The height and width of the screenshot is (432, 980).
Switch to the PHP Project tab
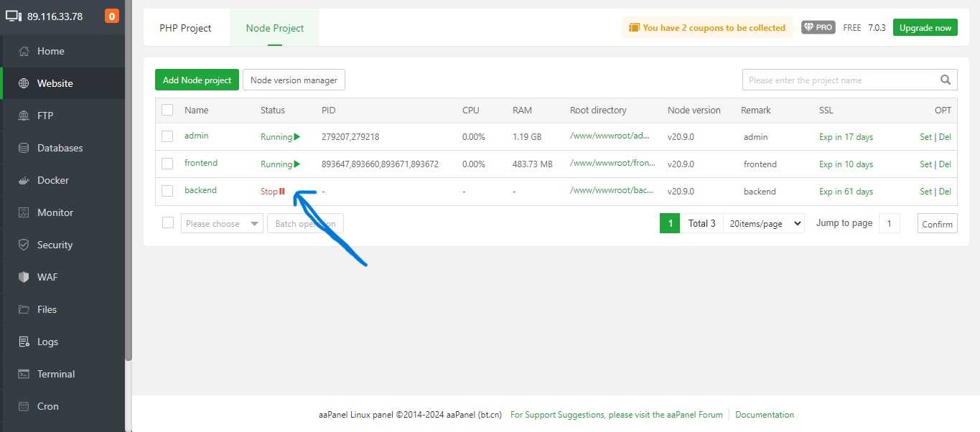click(x=185, y=28)
